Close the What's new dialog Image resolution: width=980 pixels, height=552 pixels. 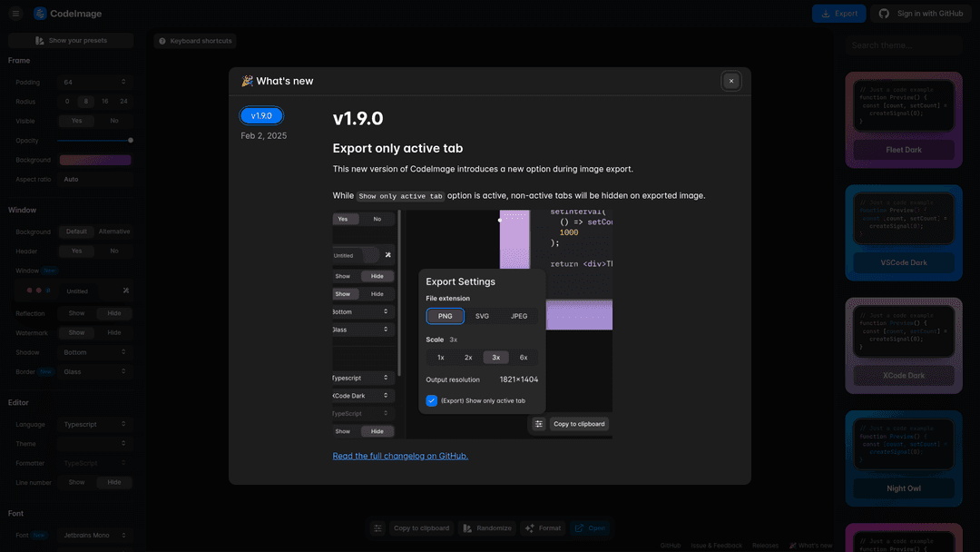coord(731,81)
